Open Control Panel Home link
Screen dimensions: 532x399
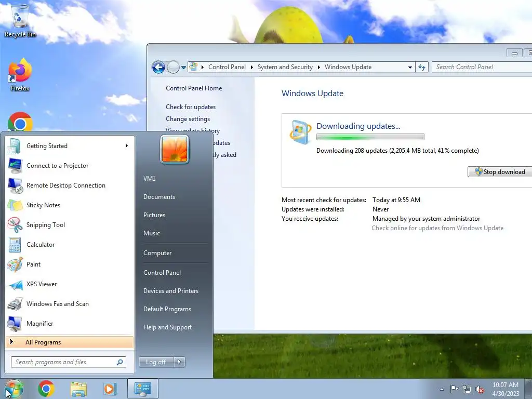[194, 88]
